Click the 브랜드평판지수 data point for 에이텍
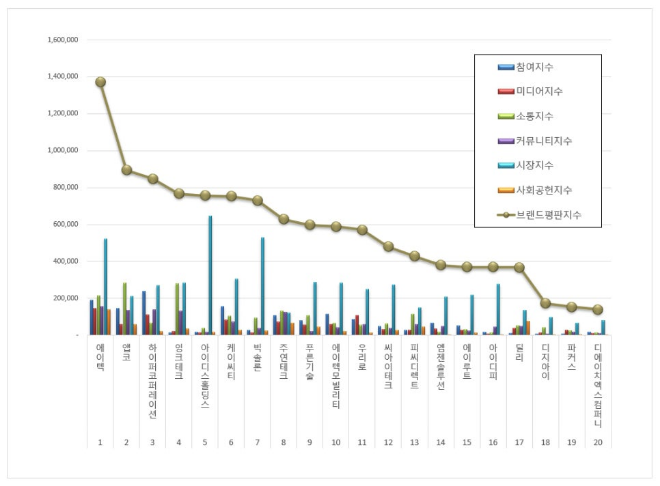Viewport: 660px width, 486px height. 100,82
